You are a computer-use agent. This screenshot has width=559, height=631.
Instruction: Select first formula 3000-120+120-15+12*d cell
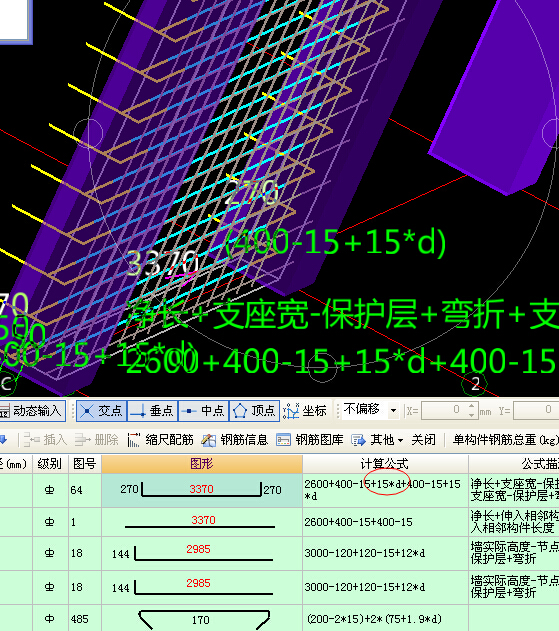[385, 553]
